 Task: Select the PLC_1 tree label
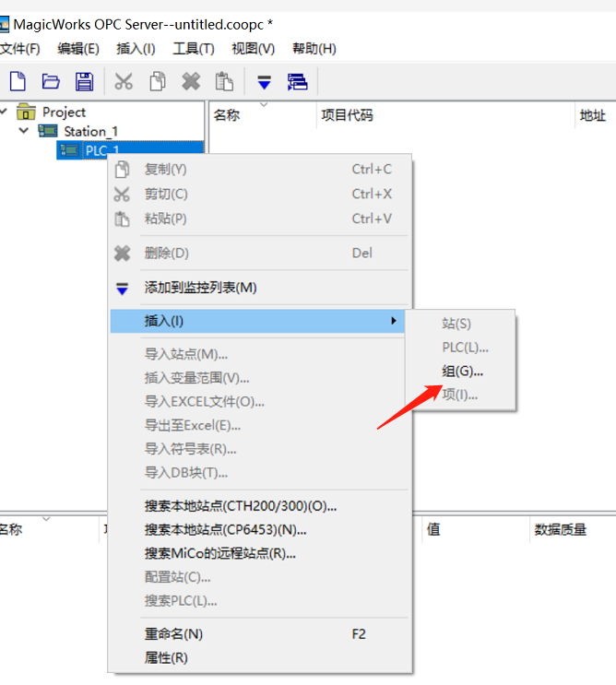102,150
